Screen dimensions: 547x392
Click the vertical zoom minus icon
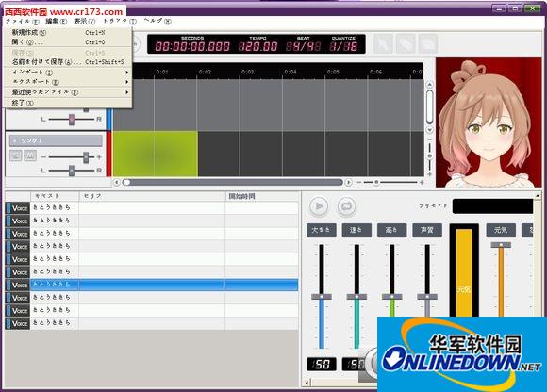click(x=430, y=139)
